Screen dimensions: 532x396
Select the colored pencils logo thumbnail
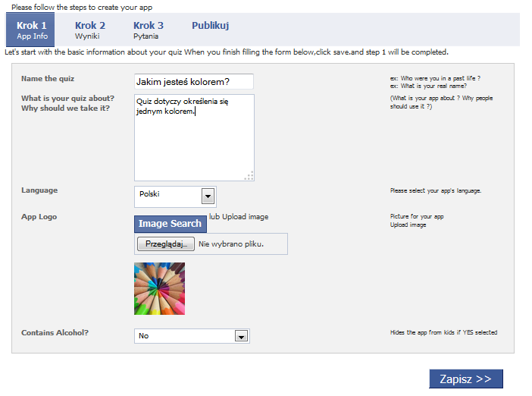(159, 289)
